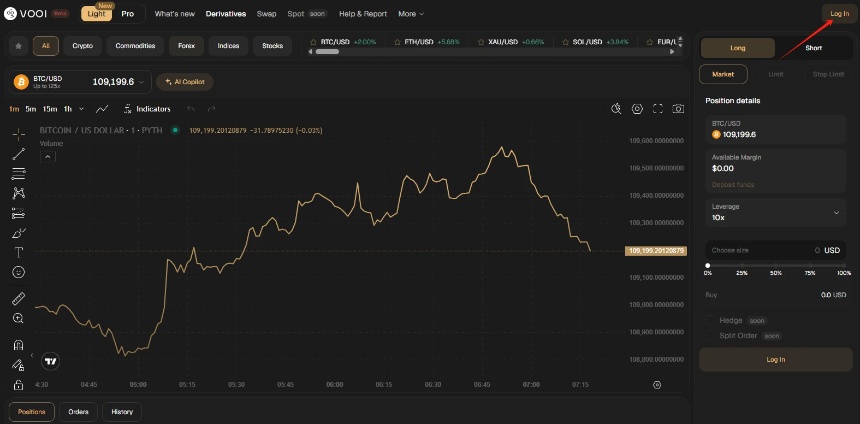The image size is (860, 424).
Task: Switch to Short position
Action: (x=814, y=48)
